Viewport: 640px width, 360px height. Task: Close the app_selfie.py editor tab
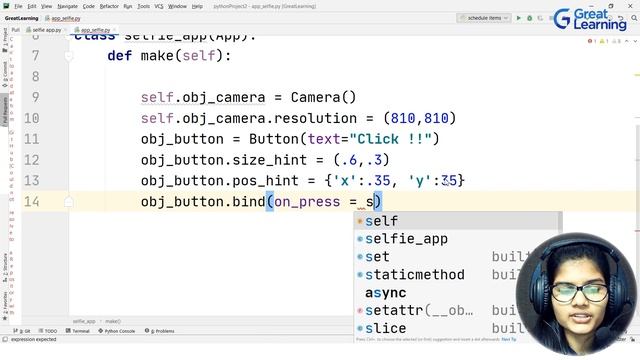pyautogui.click(x=115, y=30)
